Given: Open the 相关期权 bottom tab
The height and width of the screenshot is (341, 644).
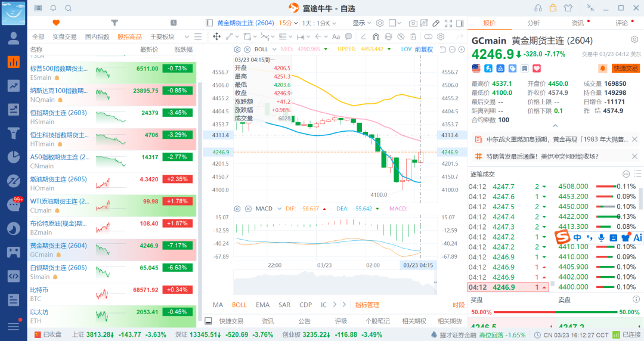Looking at the screenshot, I should [414, 321].
